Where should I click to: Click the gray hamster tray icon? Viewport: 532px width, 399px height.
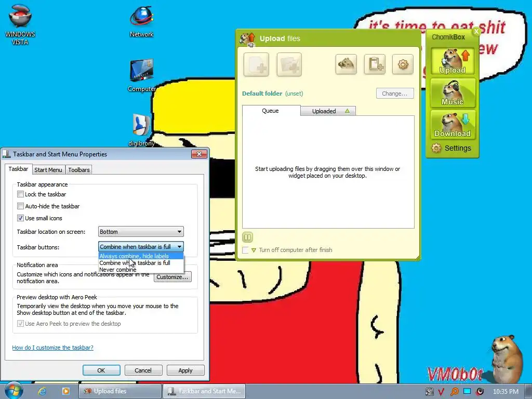coord(429,392)
